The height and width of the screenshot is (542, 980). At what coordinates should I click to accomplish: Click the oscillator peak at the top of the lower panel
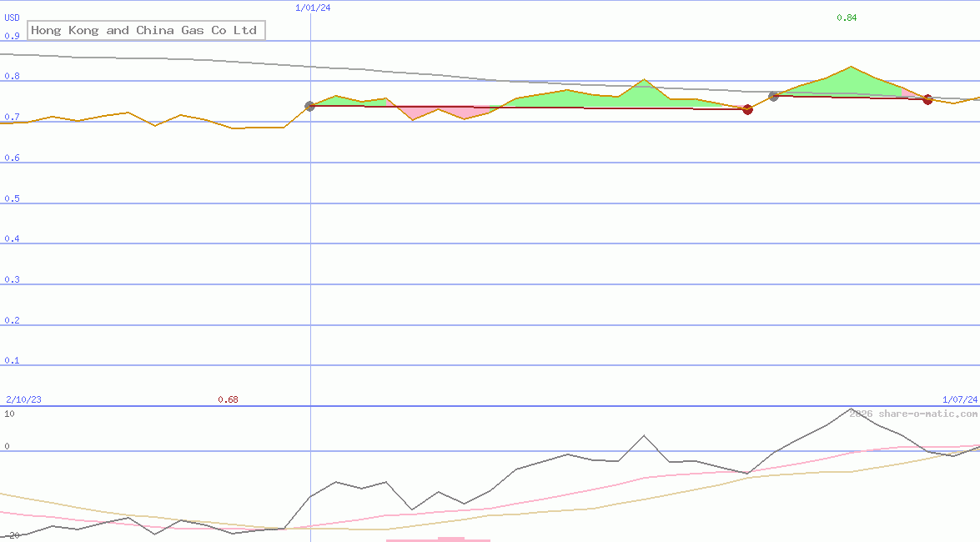[851, 409]
